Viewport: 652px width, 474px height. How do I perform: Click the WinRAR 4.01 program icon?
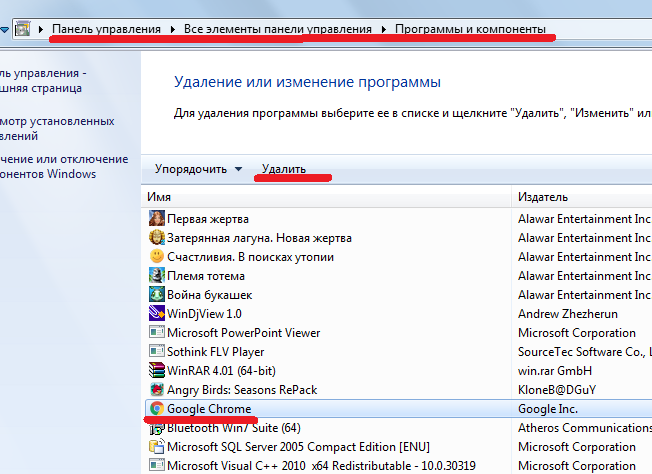[x=156, y=370]
